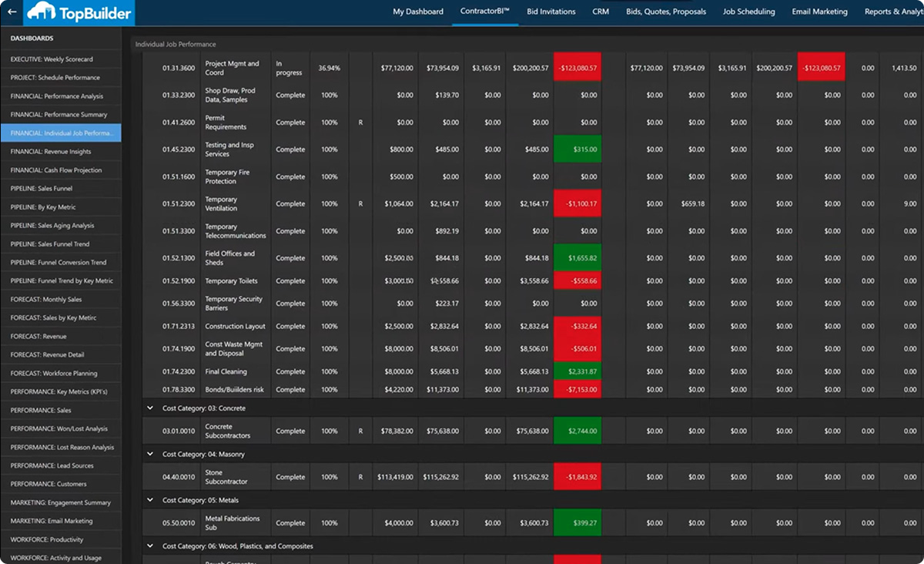The image size is (924, 564).
Task: Open PIPELINE: Funnel Conversion Trend
Action: (x=61, y=263)
